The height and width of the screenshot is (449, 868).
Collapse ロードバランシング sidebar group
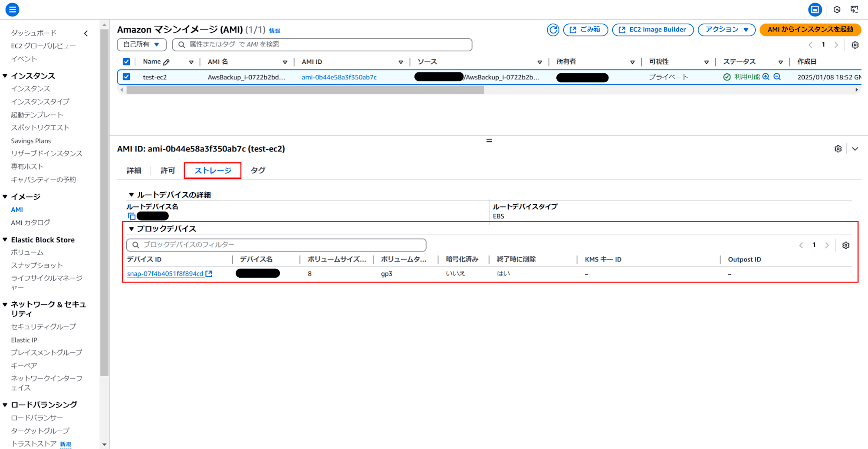[x=5, y=405]
